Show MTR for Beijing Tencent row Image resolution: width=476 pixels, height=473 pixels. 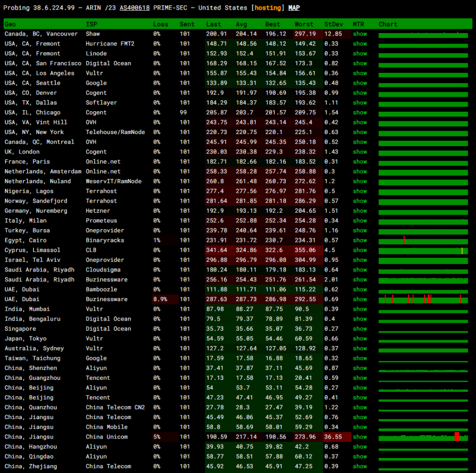click(360, 397)
